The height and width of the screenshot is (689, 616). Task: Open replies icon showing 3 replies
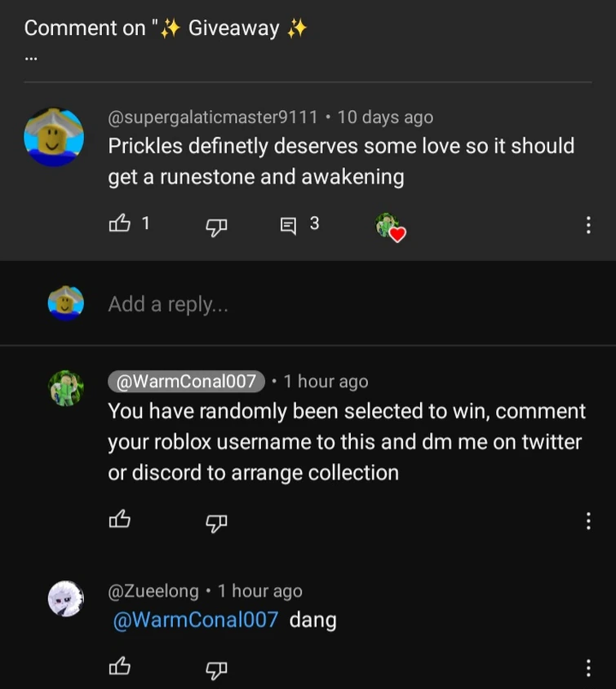290,225
